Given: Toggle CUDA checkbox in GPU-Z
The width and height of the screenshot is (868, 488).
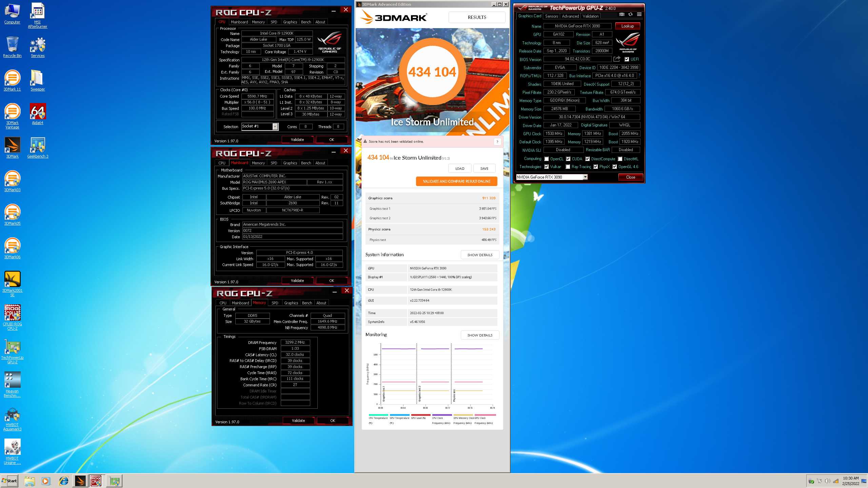Looking at the screenshot, I should point(568,159).
